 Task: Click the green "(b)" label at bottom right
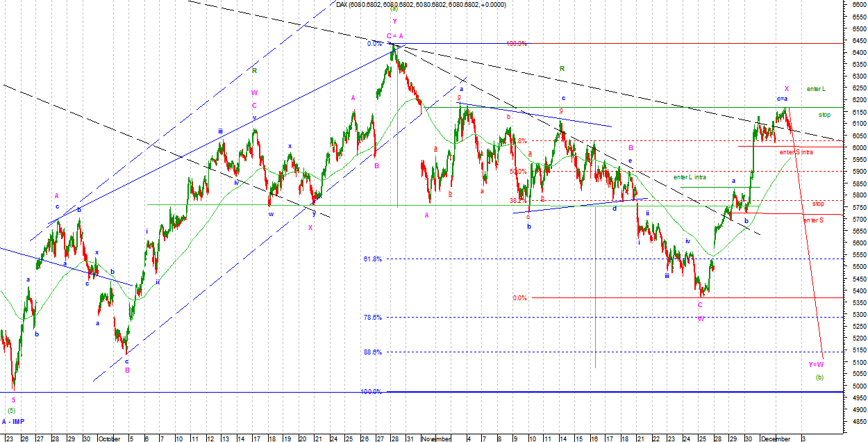819,377
